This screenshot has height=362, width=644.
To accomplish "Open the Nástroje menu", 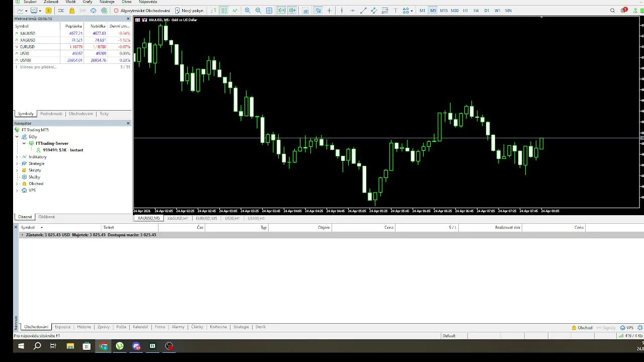I will 107,2.
